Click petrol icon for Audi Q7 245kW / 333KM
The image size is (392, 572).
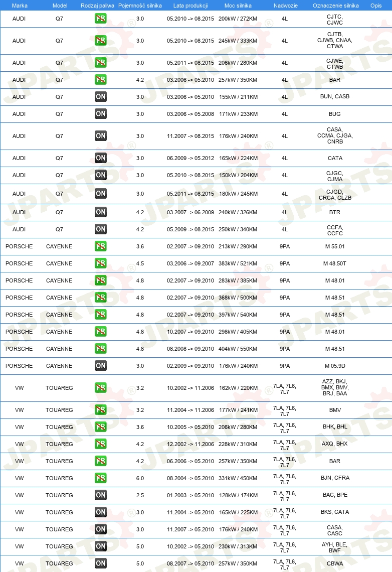coord(101,41)
